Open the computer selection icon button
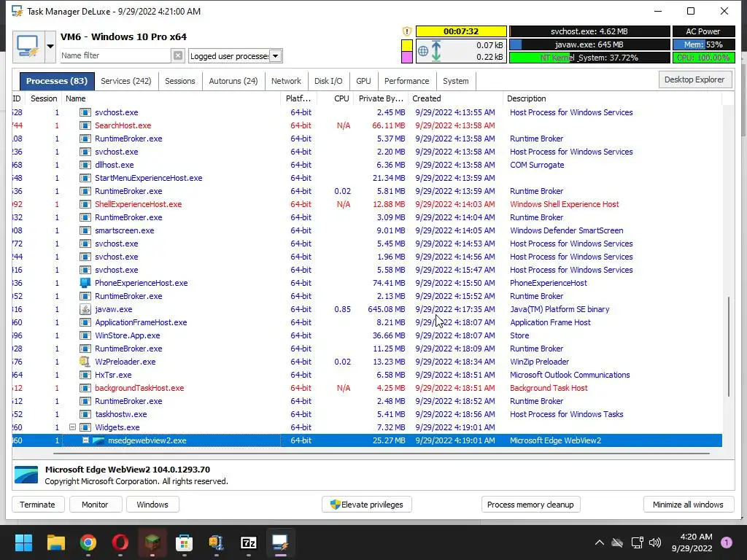Screen dimensions: 747x560 28,47
